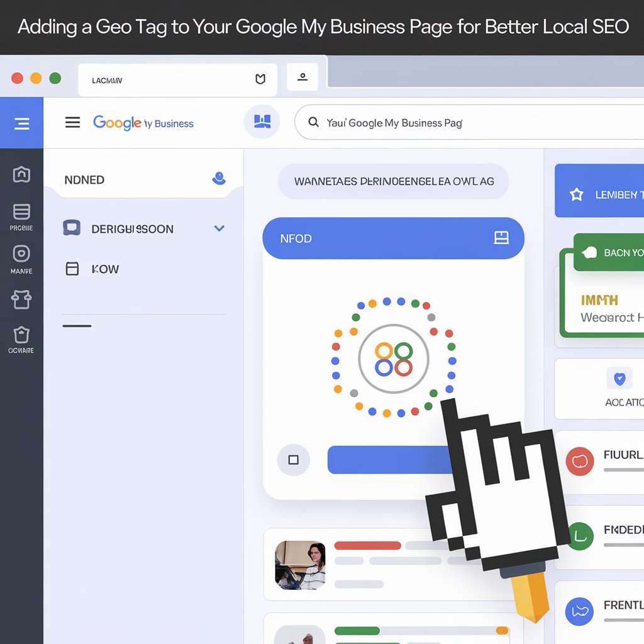This screenshot has width=644, height=644.
Task: Select the blue shield icon above AOC ATIO
Action: tap(619, 379)
